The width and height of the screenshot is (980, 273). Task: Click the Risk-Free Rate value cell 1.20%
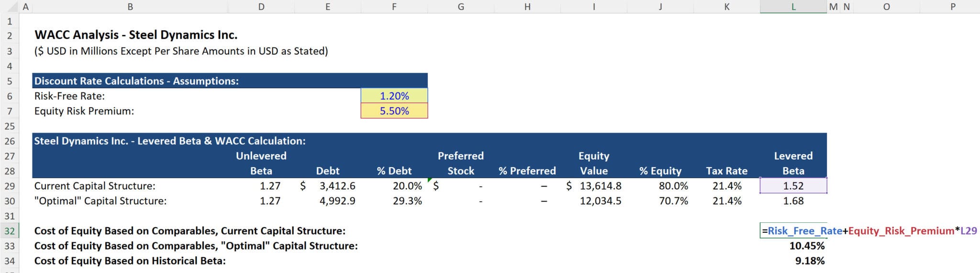pyautogui.click(x=394, y=96)
